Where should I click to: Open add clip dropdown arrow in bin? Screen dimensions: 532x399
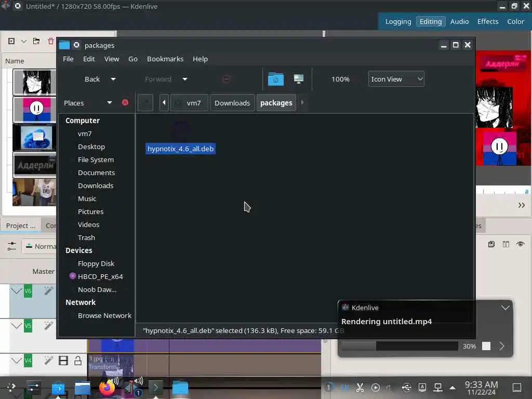[24, 41]
